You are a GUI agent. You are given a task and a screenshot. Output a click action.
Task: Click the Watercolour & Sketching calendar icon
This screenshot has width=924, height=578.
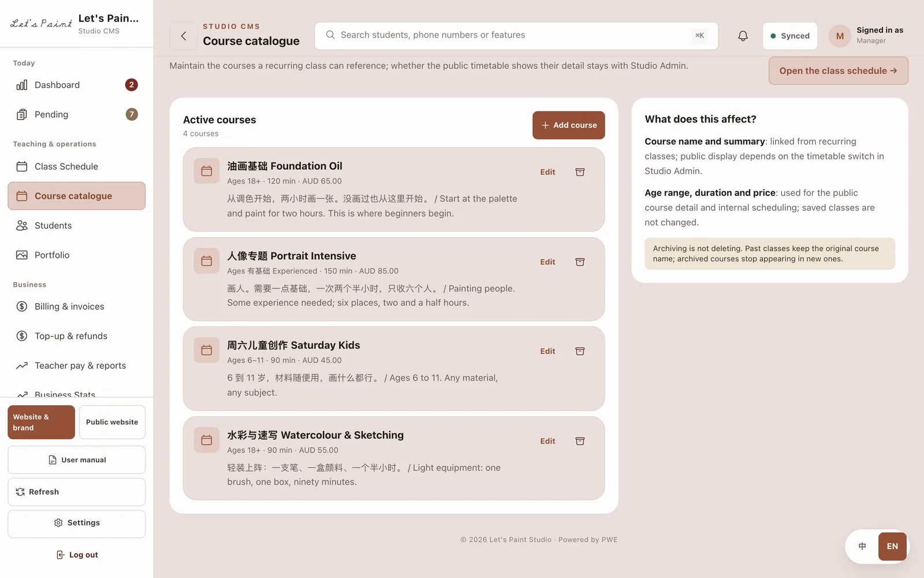tap(206, 440)
